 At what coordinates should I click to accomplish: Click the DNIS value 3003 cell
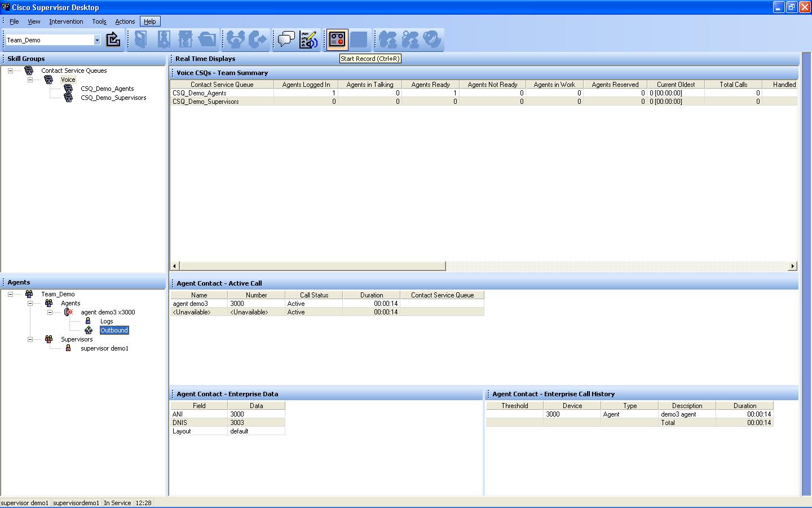coord(257,423)
